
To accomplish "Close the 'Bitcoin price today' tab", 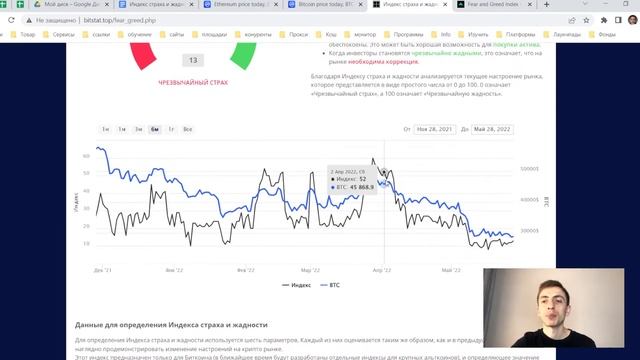I will 360,4.
